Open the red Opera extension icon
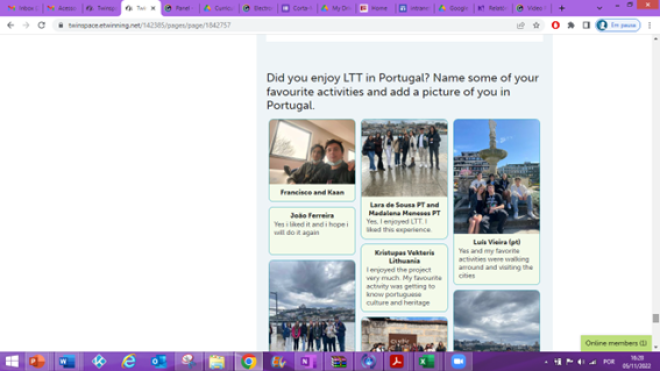 (556, 25)
